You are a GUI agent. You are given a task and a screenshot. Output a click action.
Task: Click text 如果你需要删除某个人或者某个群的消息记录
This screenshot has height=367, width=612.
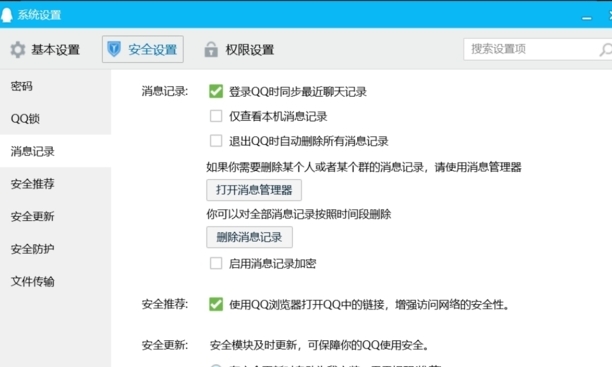tap(315, 167)
